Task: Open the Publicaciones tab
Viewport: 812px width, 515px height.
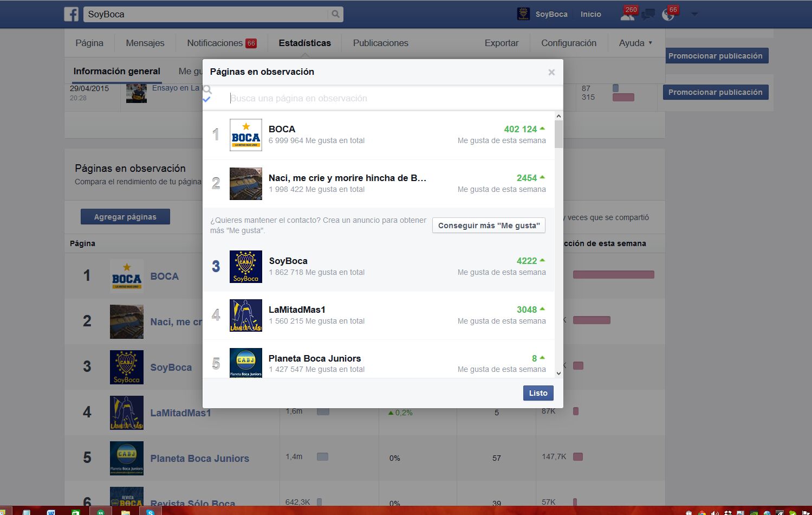Action: (381, 43)
